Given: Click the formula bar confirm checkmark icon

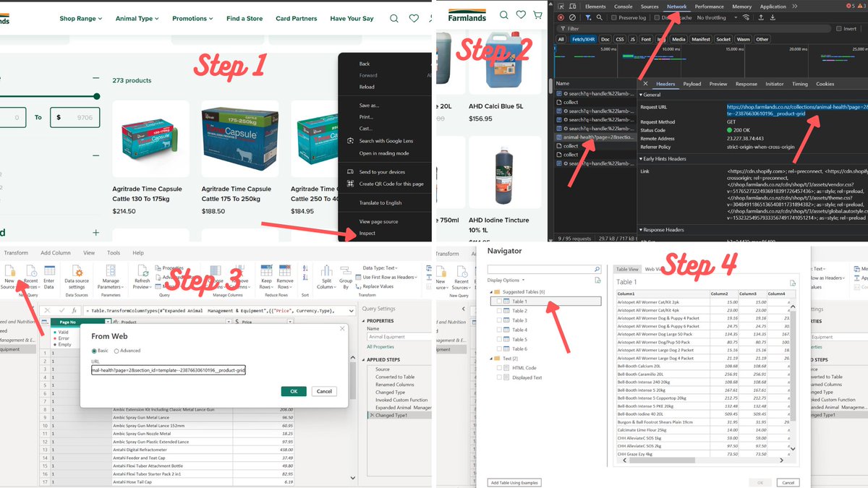Looking at the screenshot, I should (62, 310).
